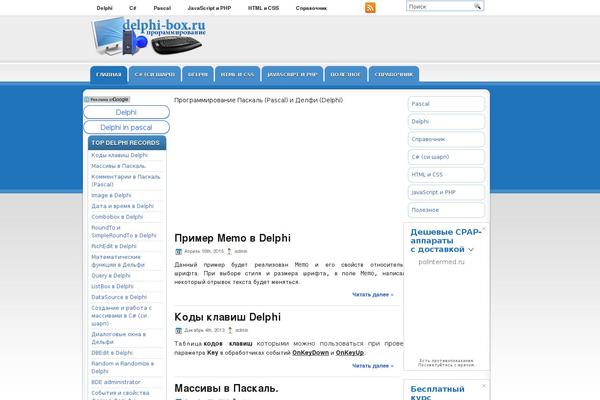
Task: Open Query в Delphi sidebar link
Action: click(x=111, y=276)
